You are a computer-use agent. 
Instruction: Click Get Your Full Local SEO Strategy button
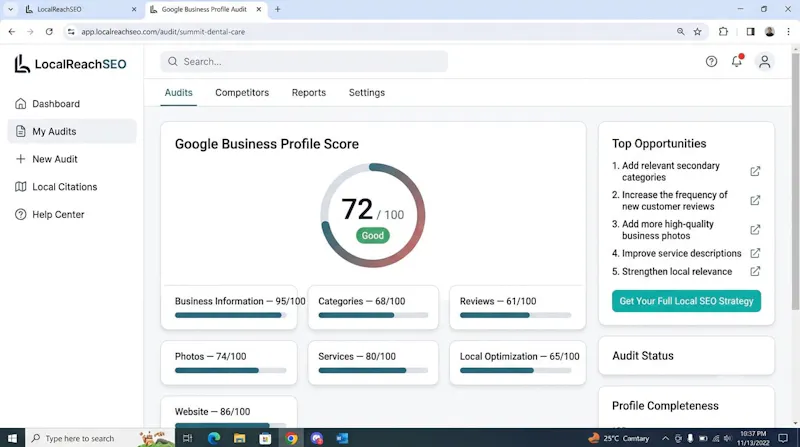[x=686, y=301]
